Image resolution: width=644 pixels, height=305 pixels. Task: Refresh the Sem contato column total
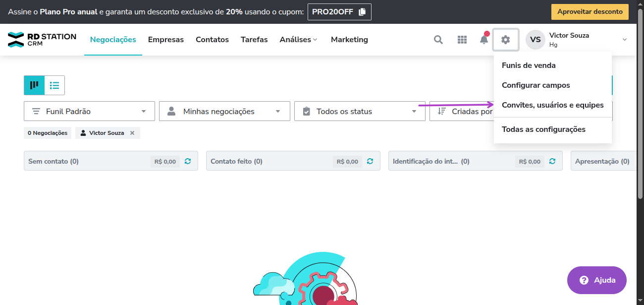(x=188, y=161)
